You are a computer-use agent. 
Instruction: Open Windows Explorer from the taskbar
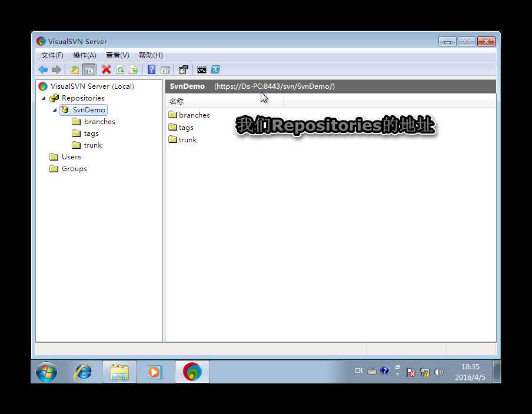point(119,372)
